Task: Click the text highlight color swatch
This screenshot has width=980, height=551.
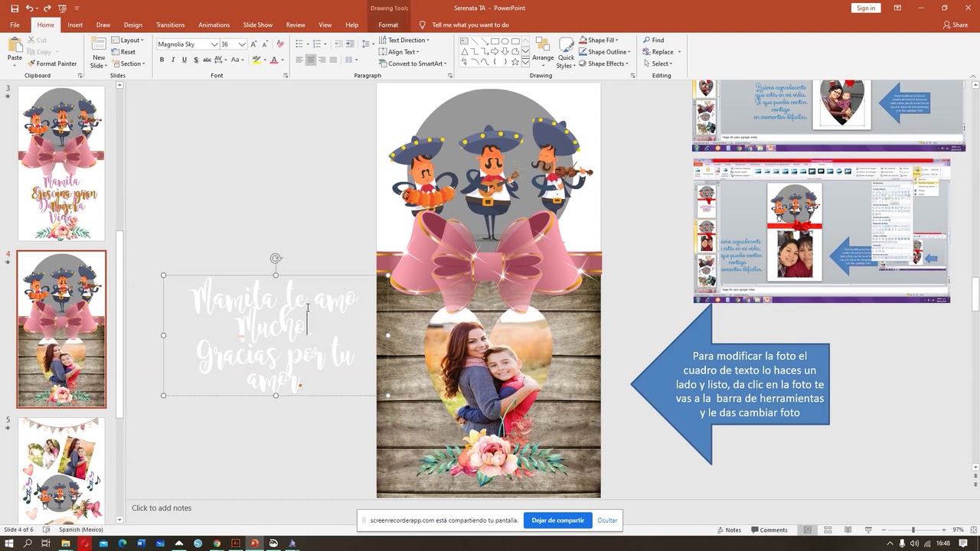Action: click(x=256, y=60)
